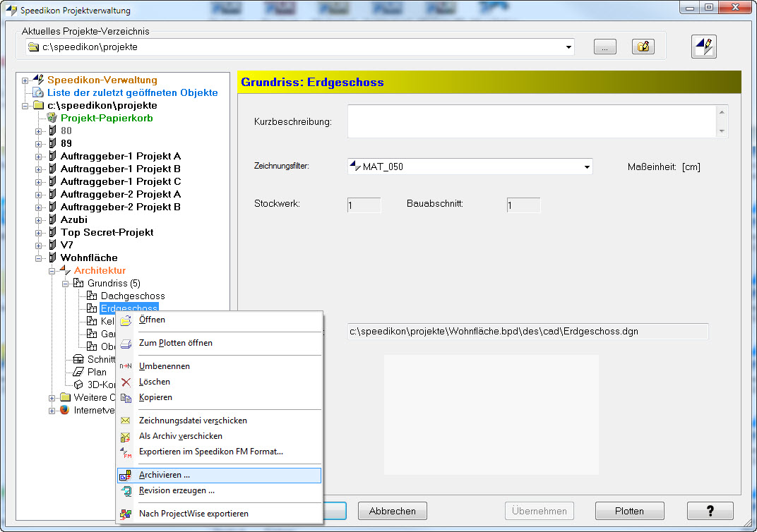Collapse the Wohnfläche project node
Screen dimensions: 757x532
tap(39, 258)
